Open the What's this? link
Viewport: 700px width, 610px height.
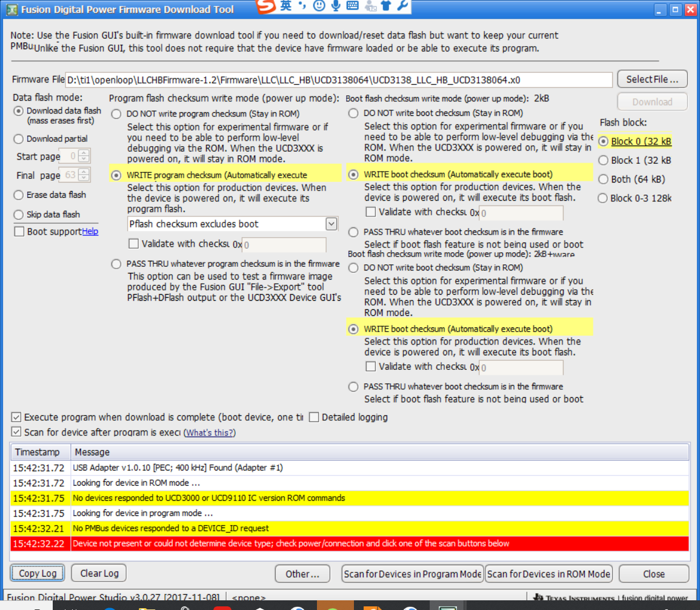[x=209, y=433]
